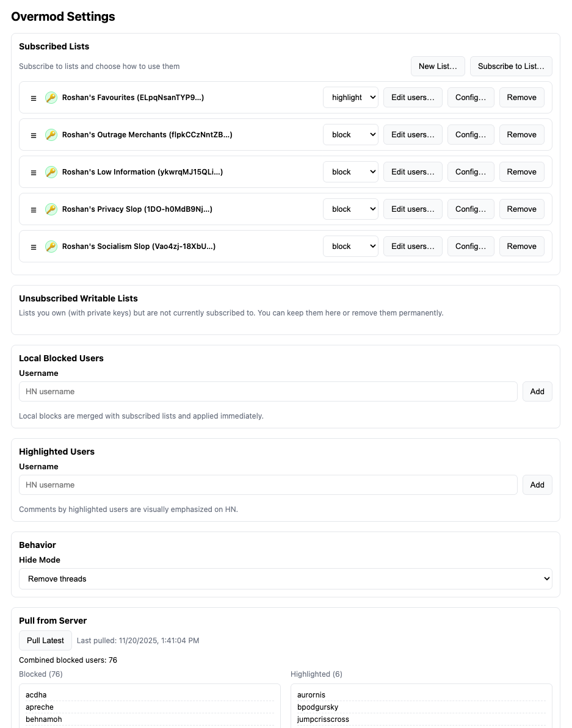Grab the drag handle for Roshan's Low Information
The height and width of the screenshot is (728, 572).
click(x=34, y=172)
